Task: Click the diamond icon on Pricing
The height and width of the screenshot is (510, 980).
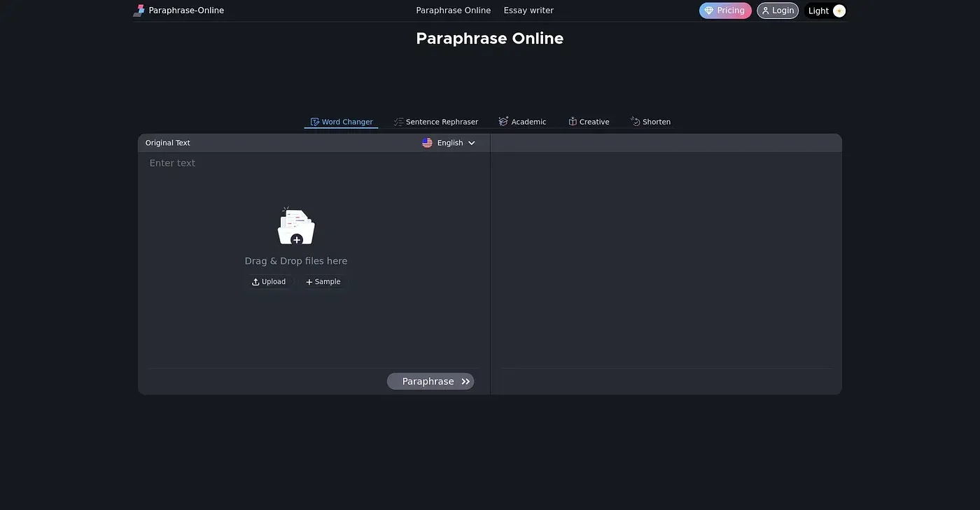Action: pos(709,10)
